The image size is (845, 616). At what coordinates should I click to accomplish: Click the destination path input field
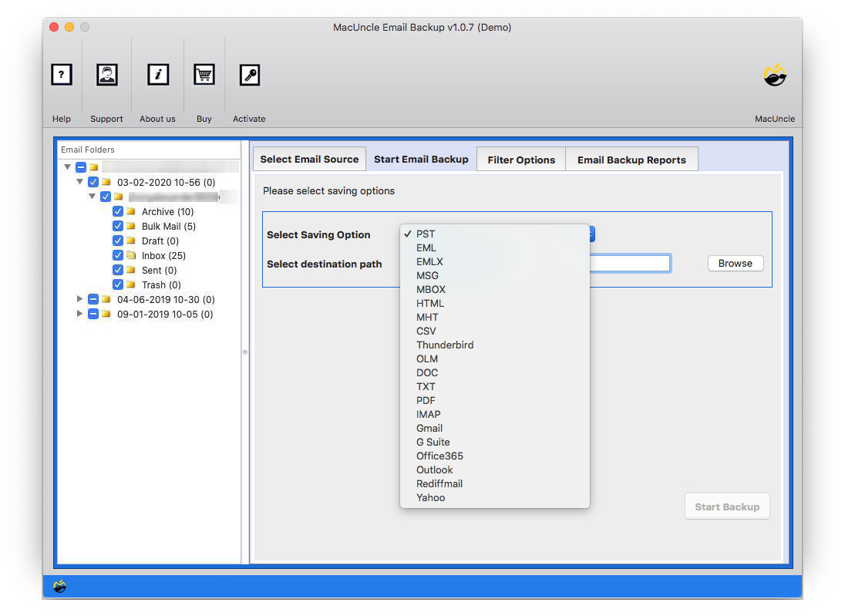[x=632, y=263]
